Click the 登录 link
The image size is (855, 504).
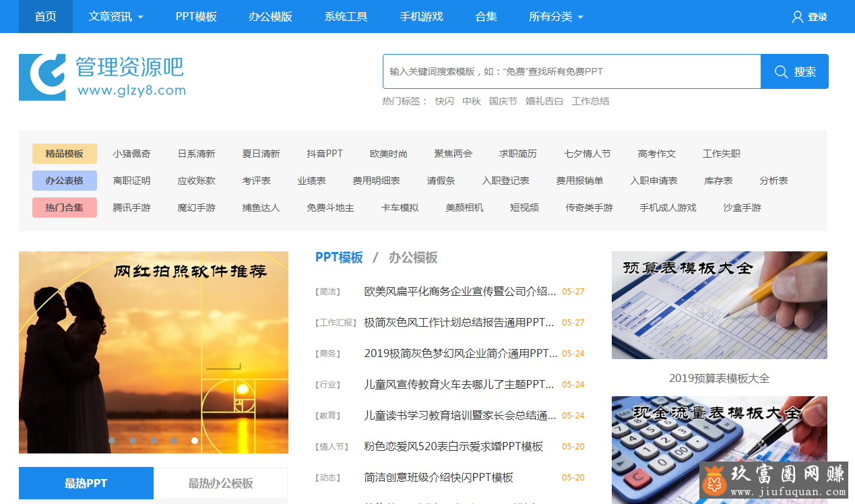817,18
